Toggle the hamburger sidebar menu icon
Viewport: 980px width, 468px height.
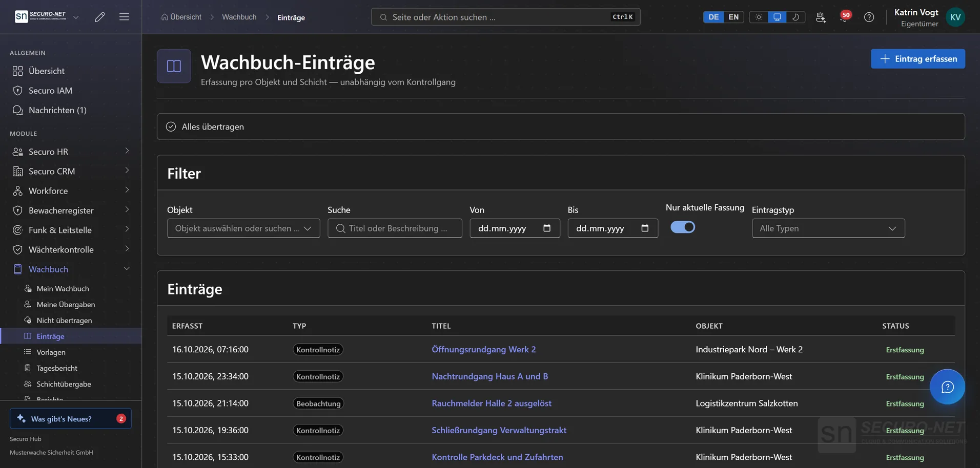[x=124, y=17]
